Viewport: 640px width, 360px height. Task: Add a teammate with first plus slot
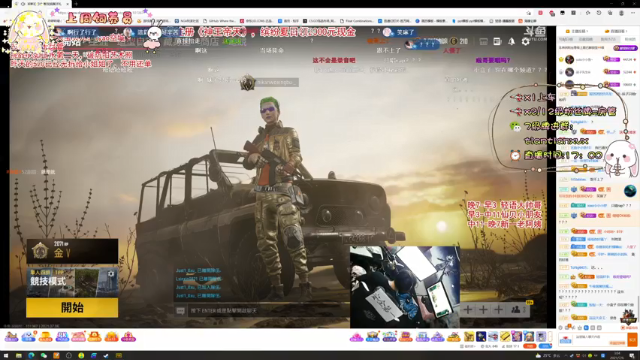point(468,310)
